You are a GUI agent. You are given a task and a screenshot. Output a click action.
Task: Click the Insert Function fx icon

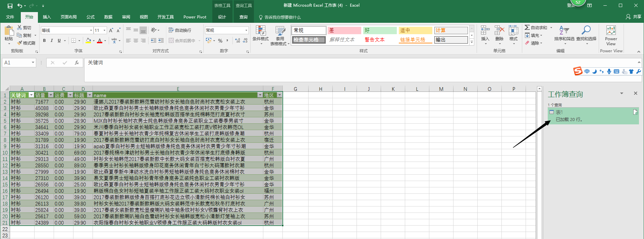(77, 63)
